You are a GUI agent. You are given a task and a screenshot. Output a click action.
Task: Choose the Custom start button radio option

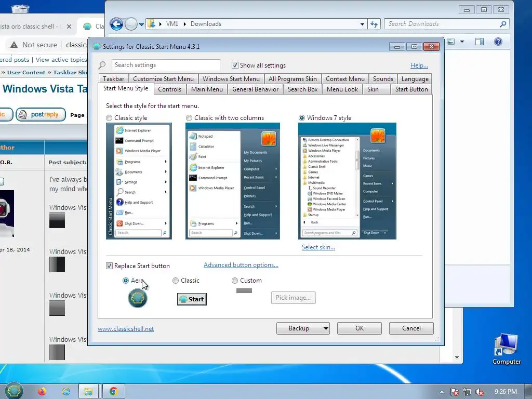234,281
